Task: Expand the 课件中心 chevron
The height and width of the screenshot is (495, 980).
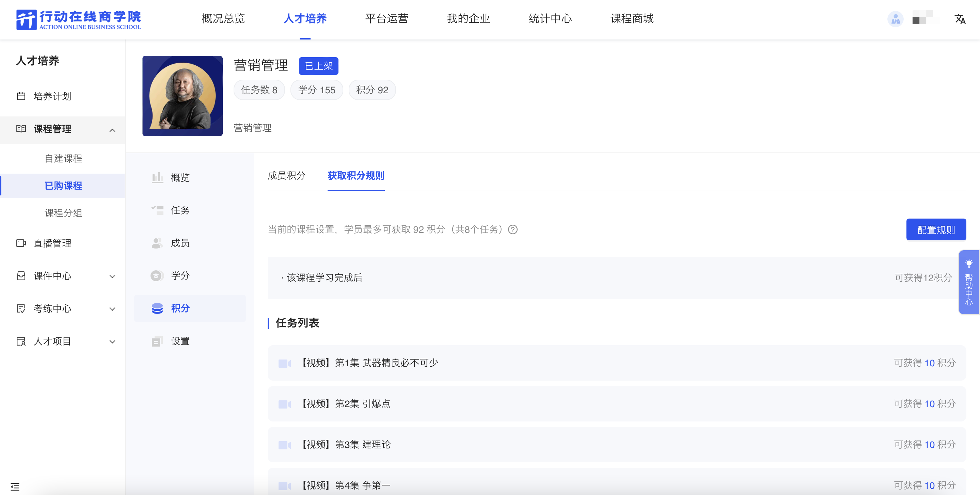Action: [112, 276]
